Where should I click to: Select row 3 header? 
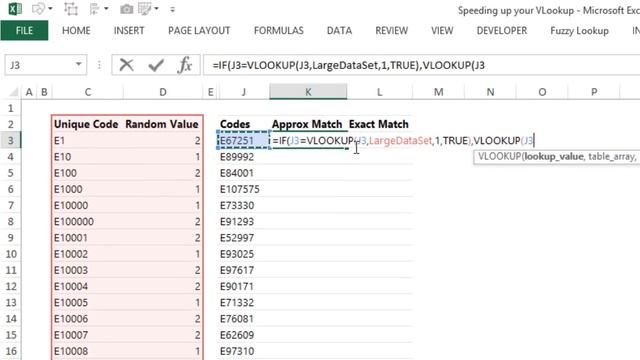tap(11, 140)
